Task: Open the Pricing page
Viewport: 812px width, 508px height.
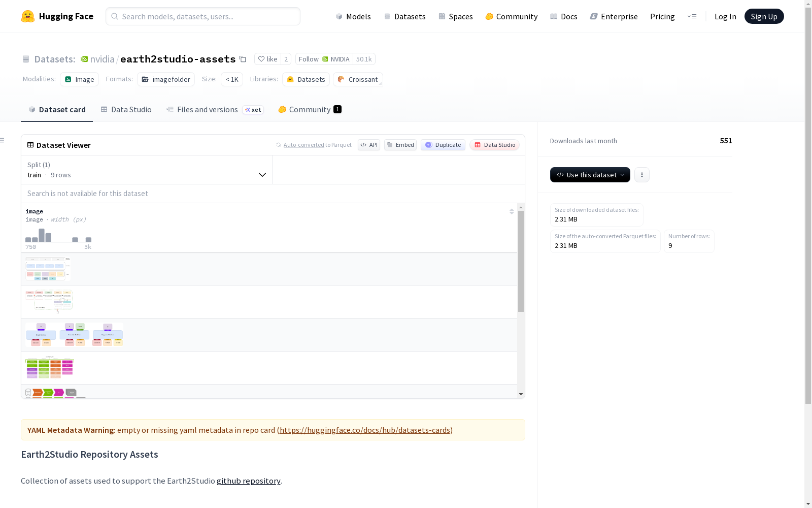Action: pyautogui.click(x=662, y=16)
